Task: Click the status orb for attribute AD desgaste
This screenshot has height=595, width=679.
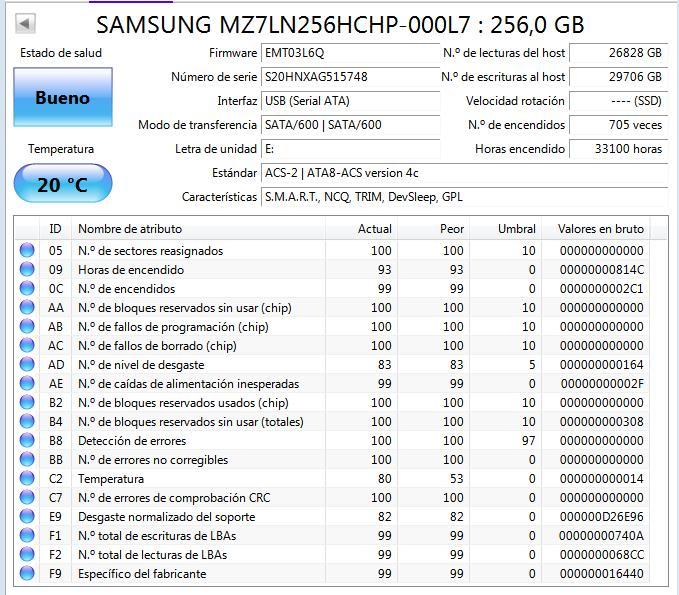Action: coord(27,365)
